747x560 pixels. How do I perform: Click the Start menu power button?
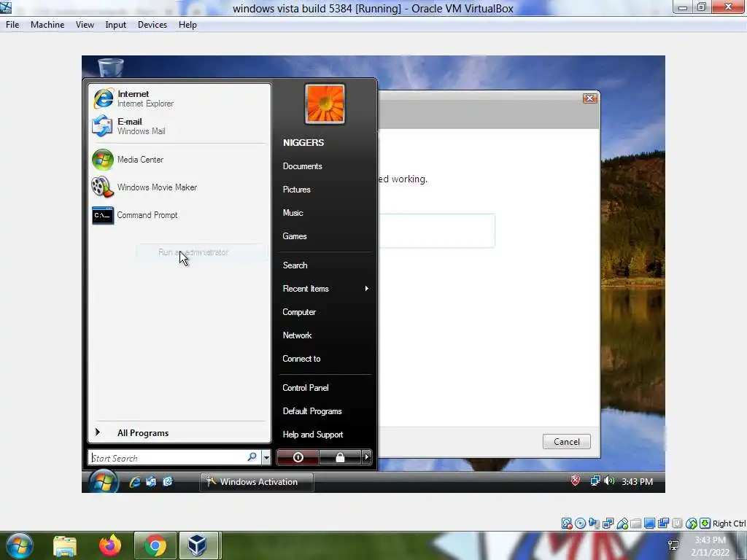click(298, 457)
